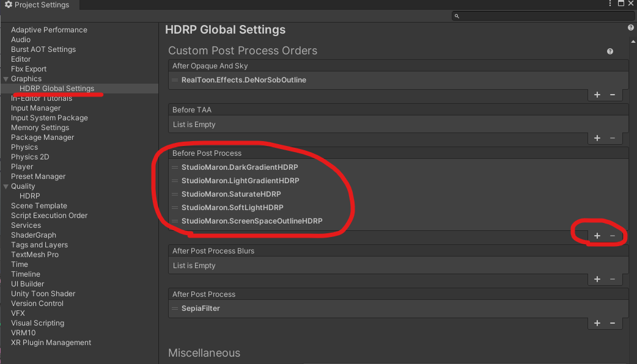Add entry to Before TAA list

tap(597, 138)
